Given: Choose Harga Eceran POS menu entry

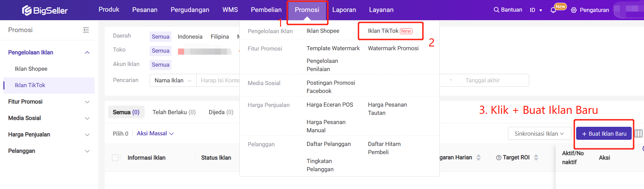Looking at the screenshot, I should 330,105.
